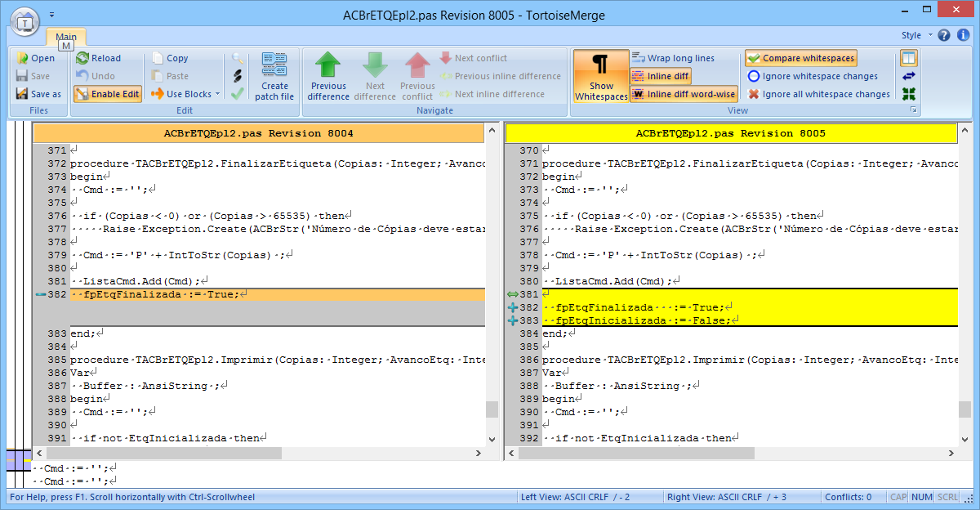Select Ignore all whitespace changes option

[x=819, y=94]
